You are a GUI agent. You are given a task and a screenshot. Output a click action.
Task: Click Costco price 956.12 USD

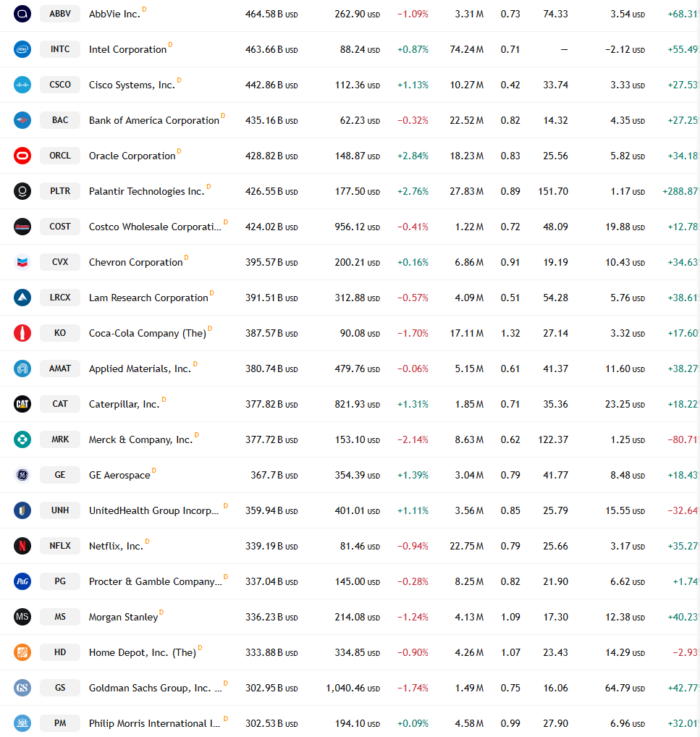(x=357, y=227)
